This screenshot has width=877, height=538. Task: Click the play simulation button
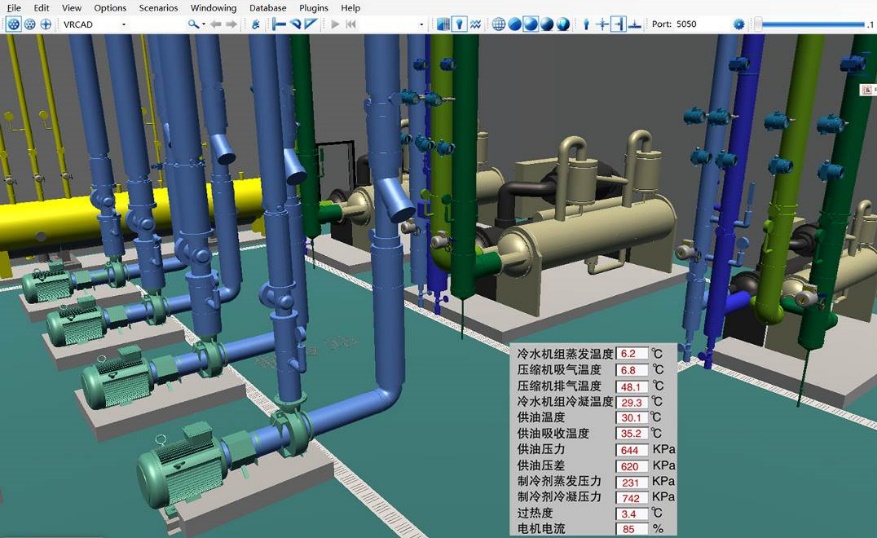pos(335,24)
